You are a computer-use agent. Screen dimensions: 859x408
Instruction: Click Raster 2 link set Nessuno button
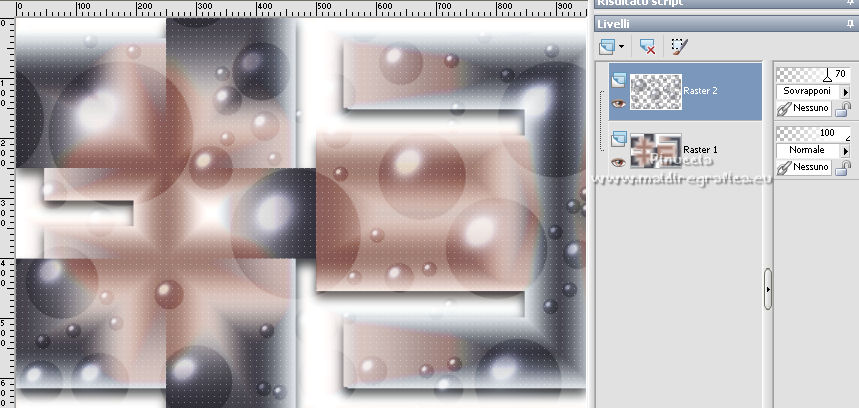click(804, 108)
